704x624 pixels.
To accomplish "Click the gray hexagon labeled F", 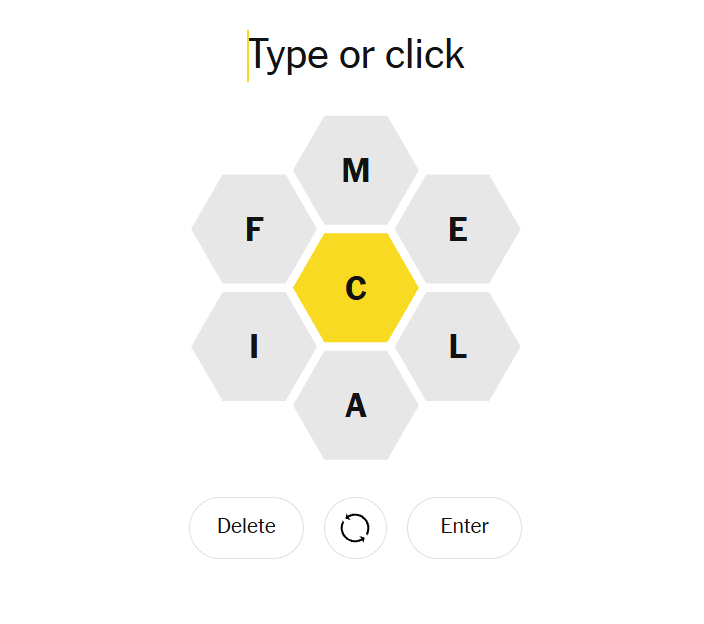I will point(254,229).
